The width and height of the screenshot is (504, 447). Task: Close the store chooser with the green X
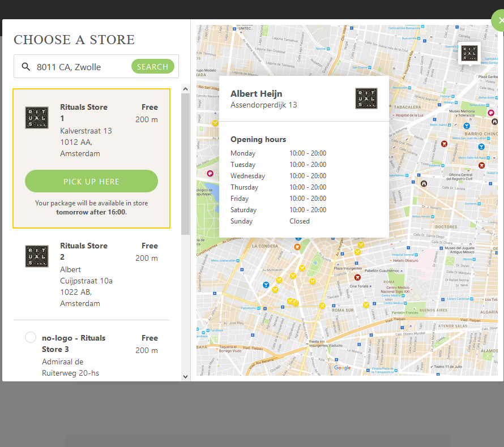(x=499, y=20)
